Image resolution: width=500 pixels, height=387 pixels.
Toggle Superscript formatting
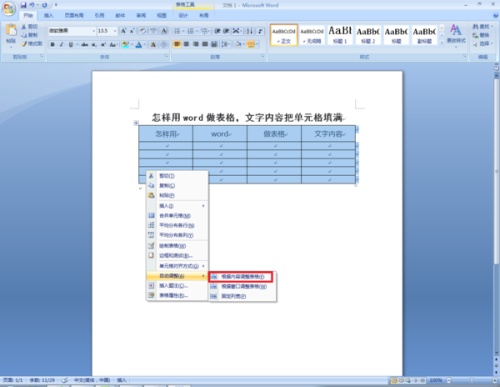[x=103, y=44]
